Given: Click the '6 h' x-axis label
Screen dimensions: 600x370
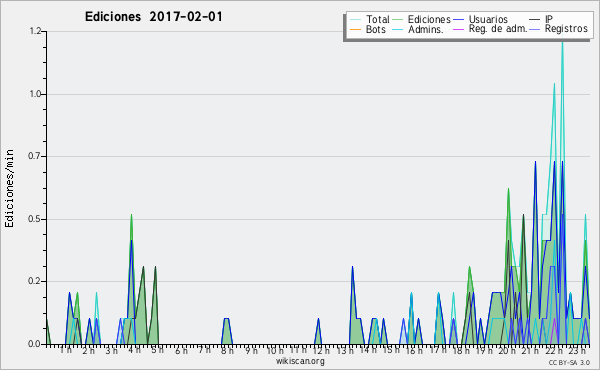Looking at the screenshot, I should tap(181, 350).
